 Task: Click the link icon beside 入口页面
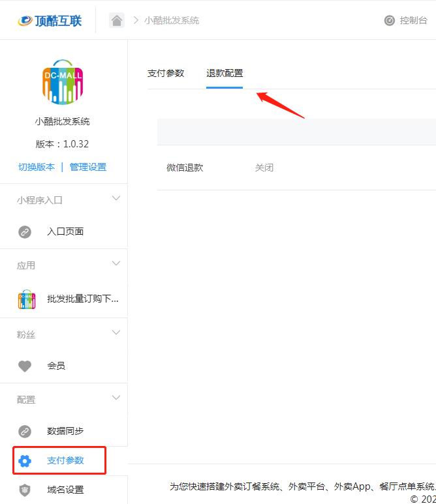[25, 231]
